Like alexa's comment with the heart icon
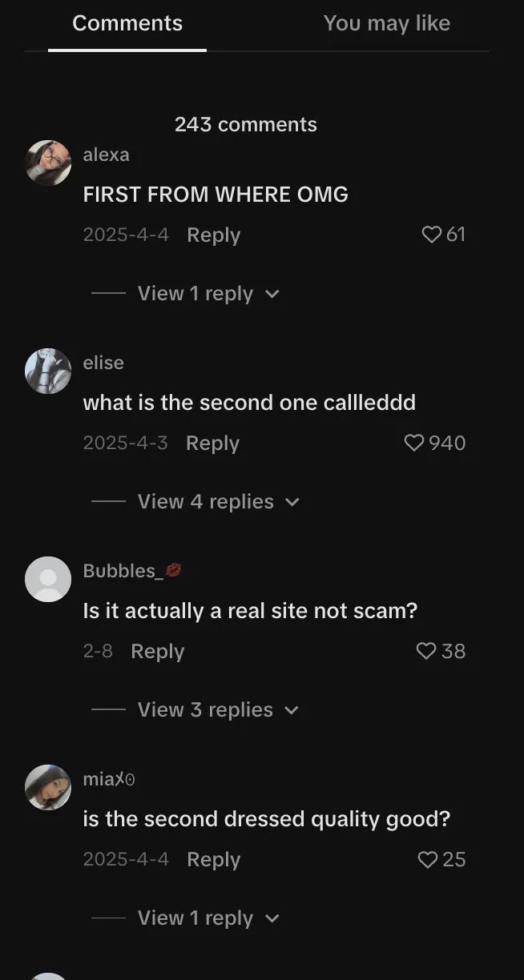Viewport: 524px width, 980px height. tap(432, 235)
